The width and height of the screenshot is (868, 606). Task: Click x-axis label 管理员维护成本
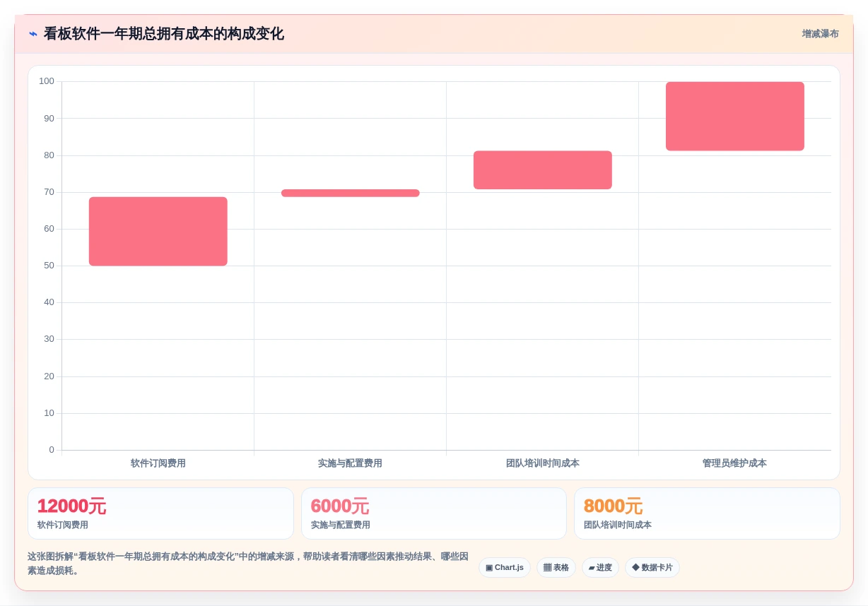coord(734,463)
